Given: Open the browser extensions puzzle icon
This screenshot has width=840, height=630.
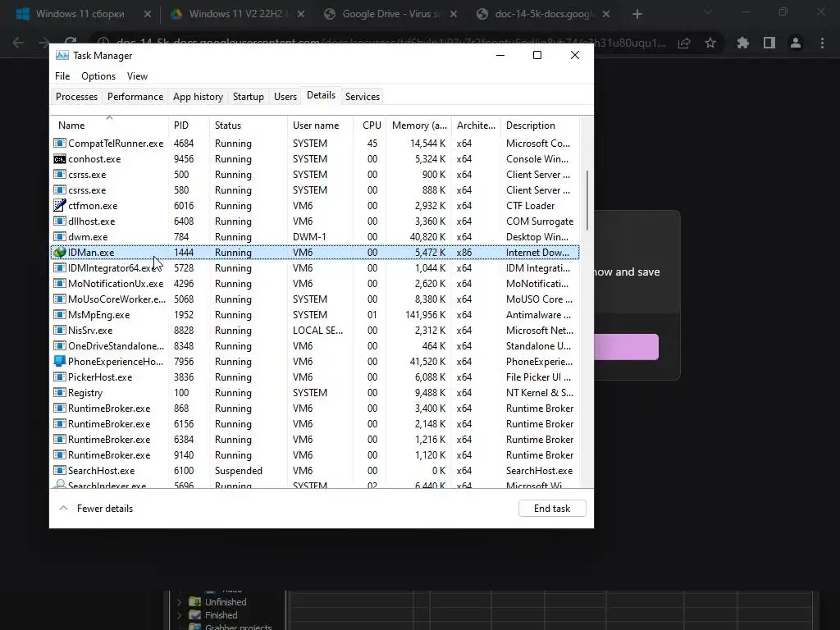Looking at the screenshot, I should (742, 43).
